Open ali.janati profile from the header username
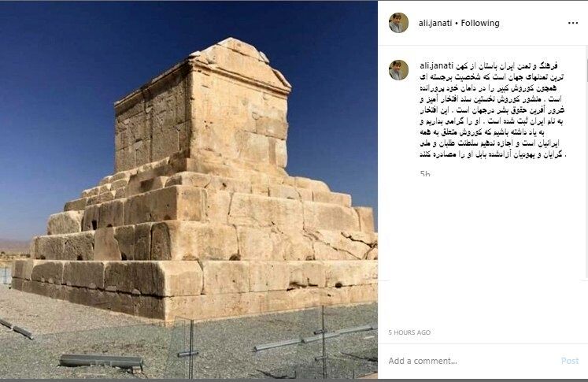Screen dimensions: 588x382 435,23
